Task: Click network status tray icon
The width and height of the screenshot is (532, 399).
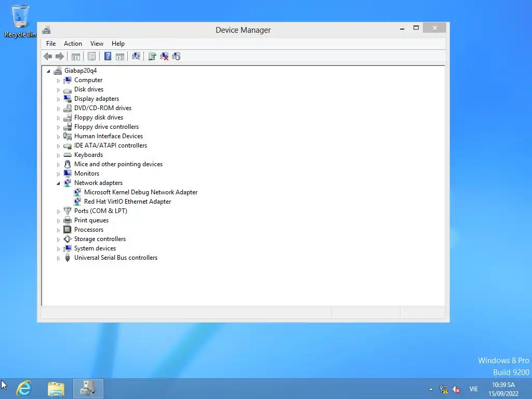Action: 444,389
